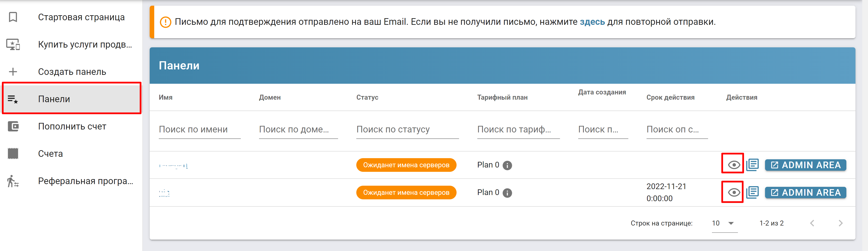Click the Поиск по тариф... search field
The width and height of the screenshot is (868, 251).
coord(518,129)
